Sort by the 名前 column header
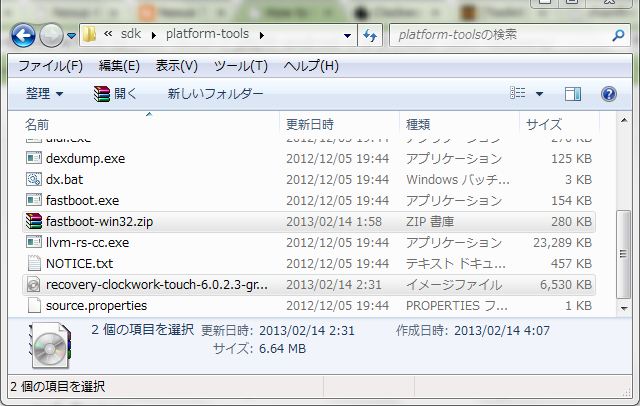This screenshot has width=640, height=406. tap(149, 124)
